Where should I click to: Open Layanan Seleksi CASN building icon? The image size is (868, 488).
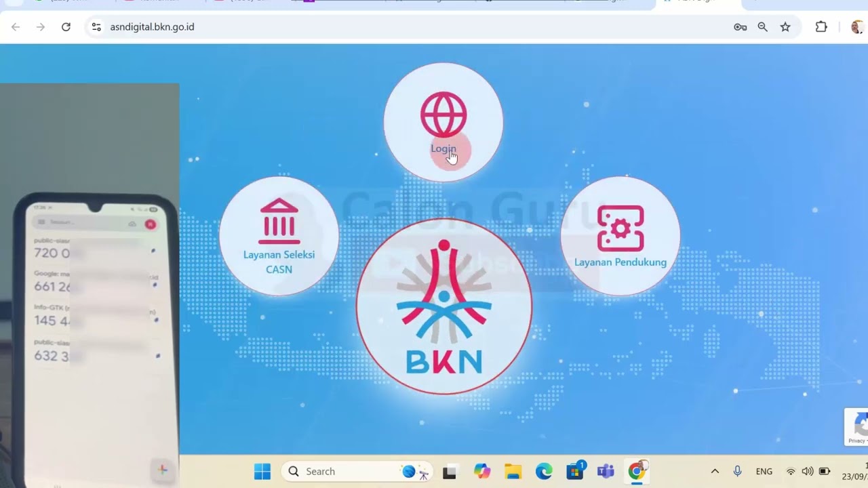279,221
